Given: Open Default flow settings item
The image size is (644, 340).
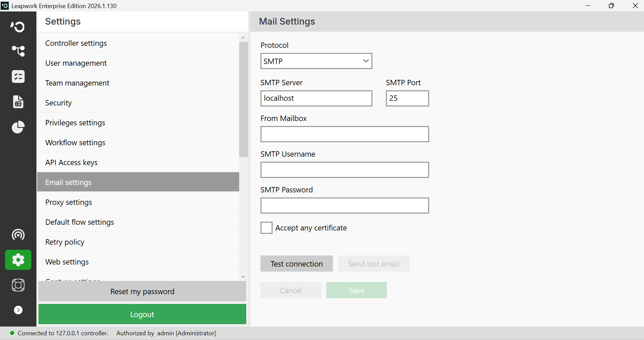Looking at the screenshot, I should coord(138,222).
